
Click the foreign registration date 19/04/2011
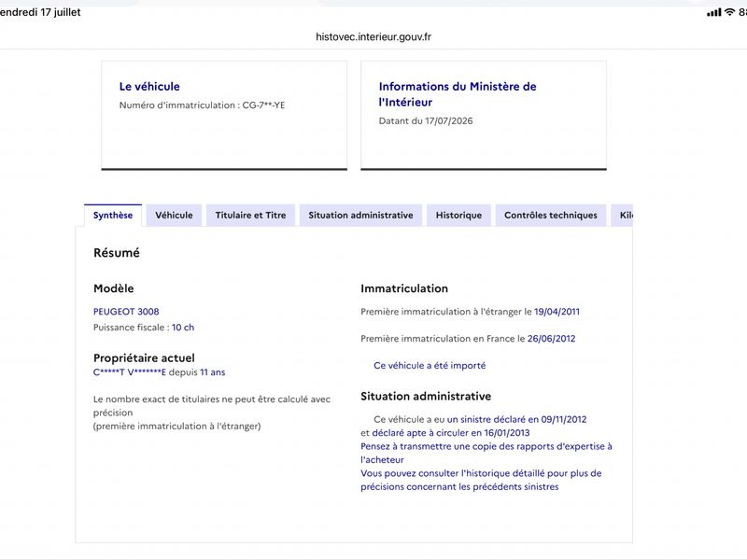pos(557,312)
